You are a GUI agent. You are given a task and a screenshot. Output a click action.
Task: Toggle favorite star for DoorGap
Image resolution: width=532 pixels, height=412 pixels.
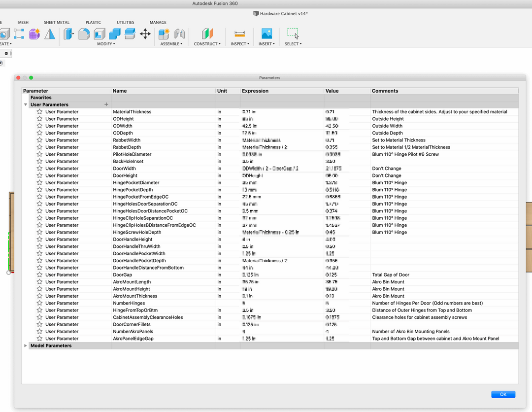pos(39,275)
